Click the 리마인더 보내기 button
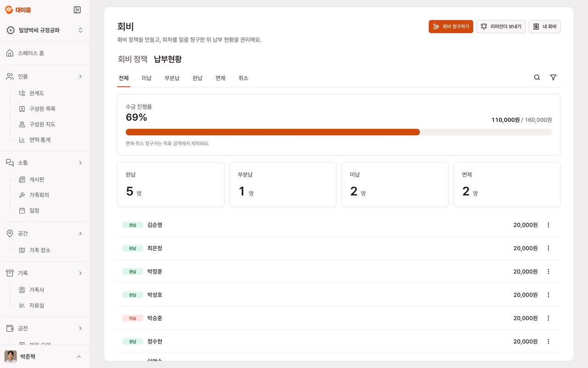The image size is (588, 368). tap(501, 27)
